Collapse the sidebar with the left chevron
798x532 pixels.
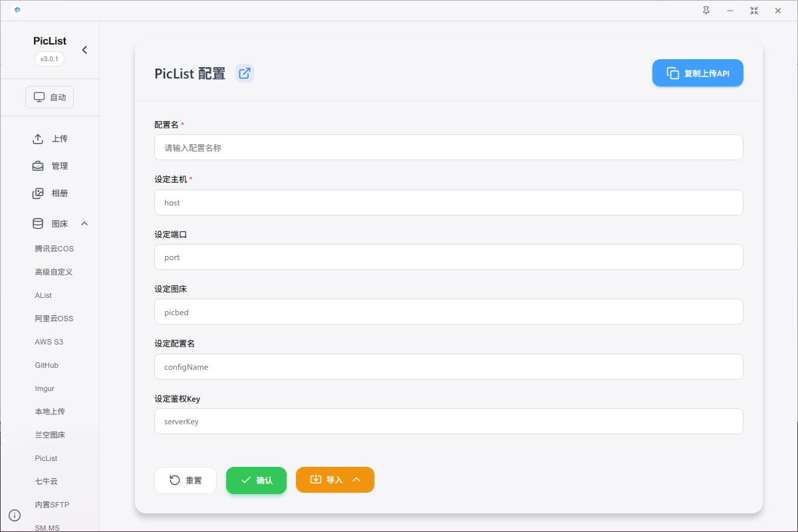click(84, 50)
